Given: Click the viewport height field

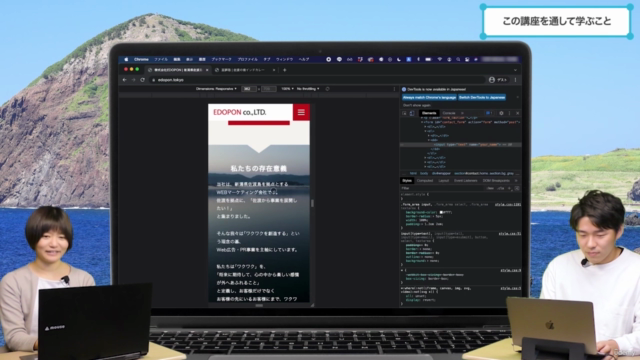Looking at the screenshot, I should pos(268,89).
